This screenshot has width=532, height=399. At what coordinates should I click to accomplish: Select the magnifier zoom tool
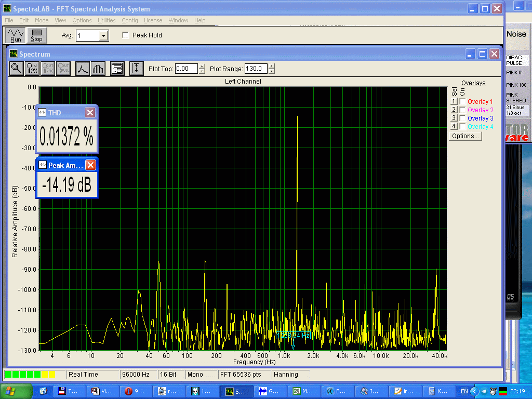pos(16,69)
